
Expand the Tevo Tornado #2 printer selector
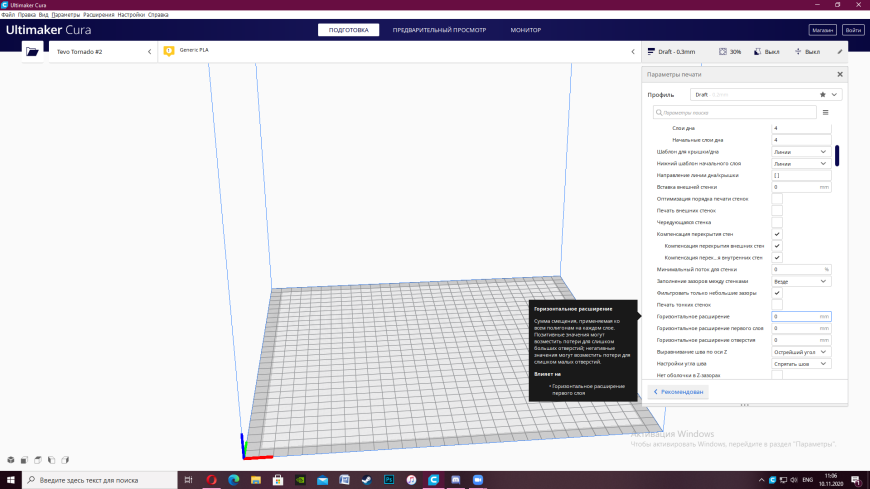pyautogui.click(x=103, y=52)
